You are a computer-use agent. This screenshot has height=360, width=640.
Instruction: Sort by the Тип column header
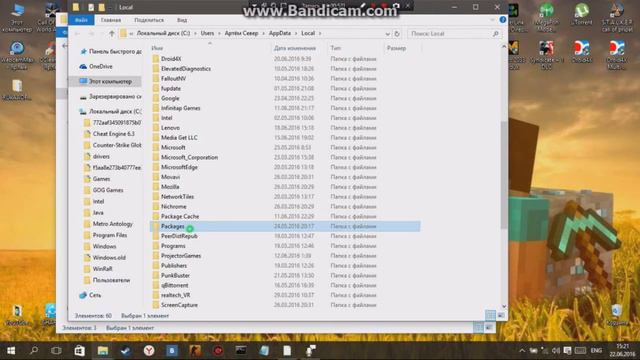[336, 48]
